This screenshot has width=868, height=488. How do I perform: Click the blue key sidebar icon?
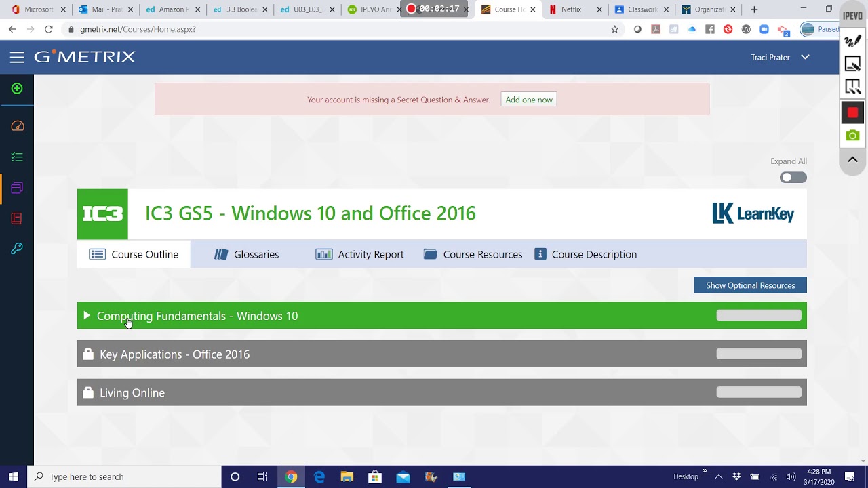pyautogui.click(x=17, y=249)
